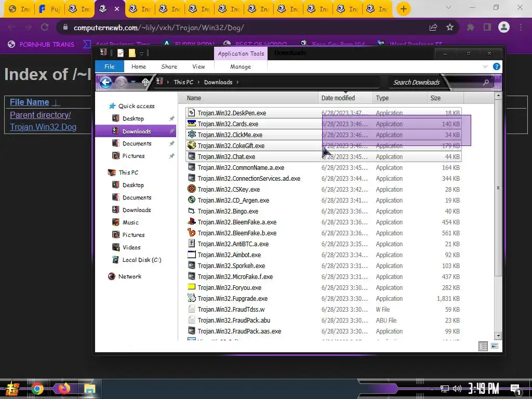The height and width of the screenshot is (399, 532).
Task: Open Firefox from the taskbar
Action: click(x=63, y=389)
